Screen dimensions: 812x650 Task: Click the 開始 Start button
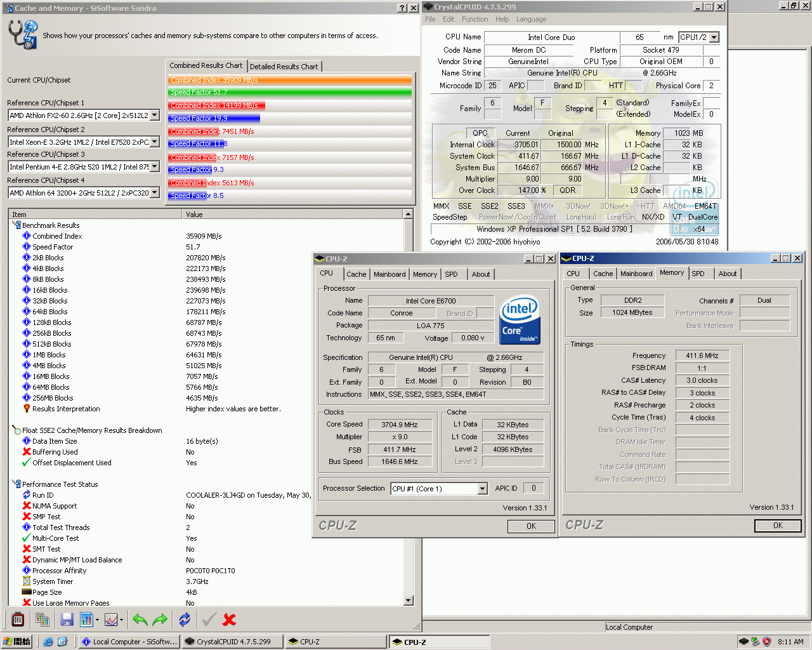[18, 641]
